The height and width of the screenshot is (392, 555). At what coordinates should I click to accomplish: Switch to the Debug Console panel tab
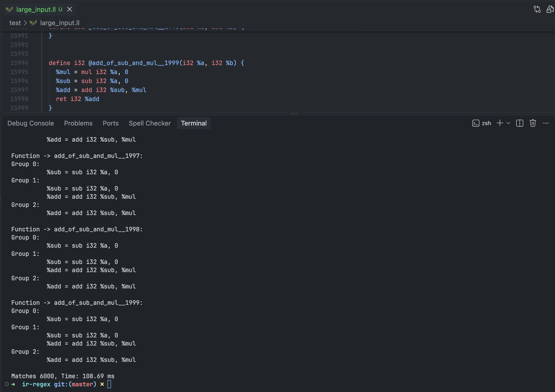pos(31,123)
